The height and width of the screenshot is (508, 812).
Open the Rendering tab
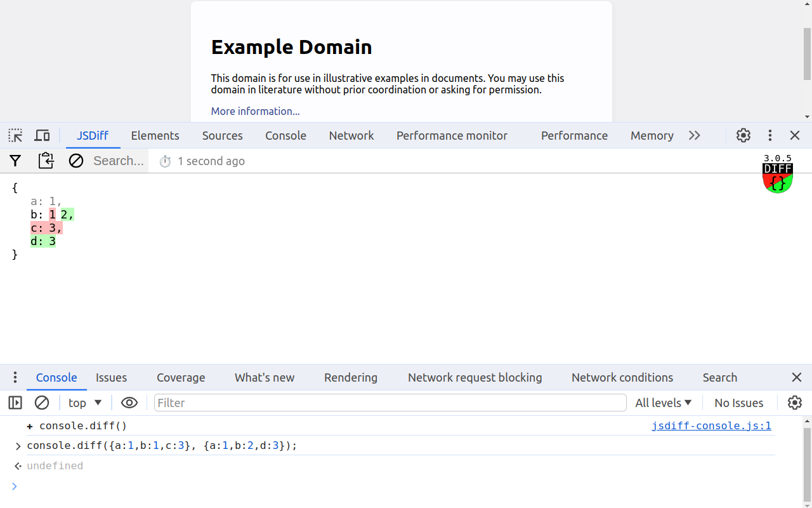[x=351, y=377]
